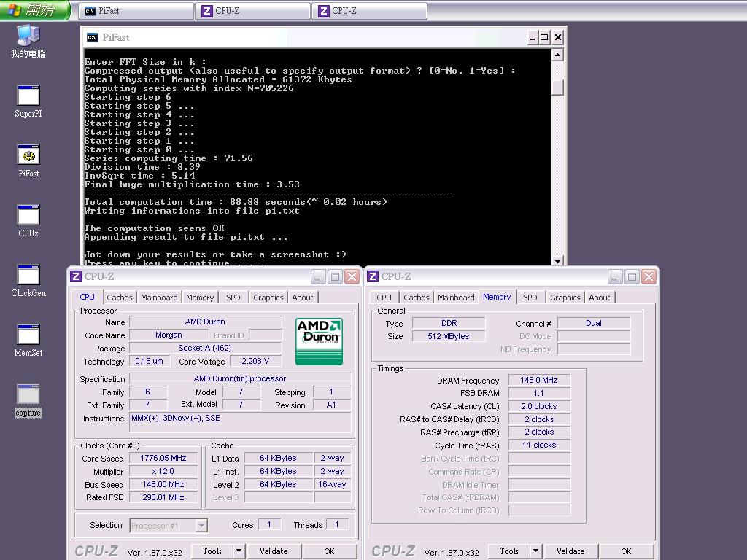Close the right CPU-Z window
Viewport: 747px width, 560px height.
pyautogui.click(x=649, y=276)
